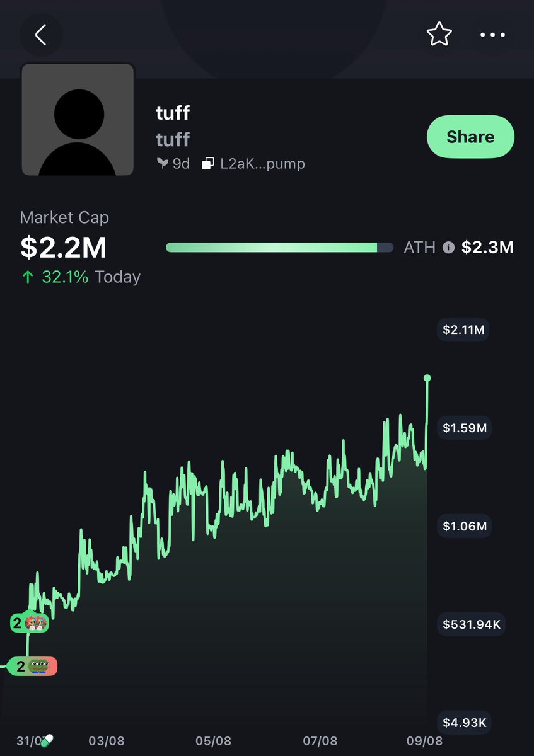534x756 pixels.
Task: Tap the chart's latest price point dot
Action: 427,378
